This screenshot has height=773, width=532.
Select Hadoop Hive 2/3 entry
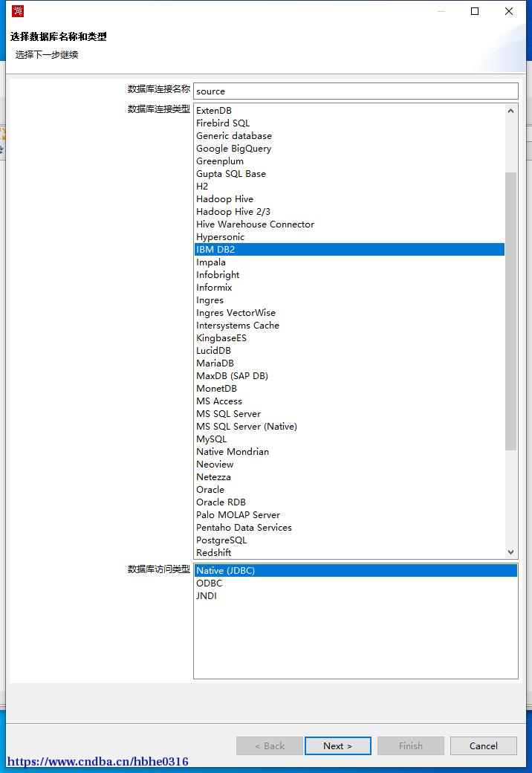350,212
